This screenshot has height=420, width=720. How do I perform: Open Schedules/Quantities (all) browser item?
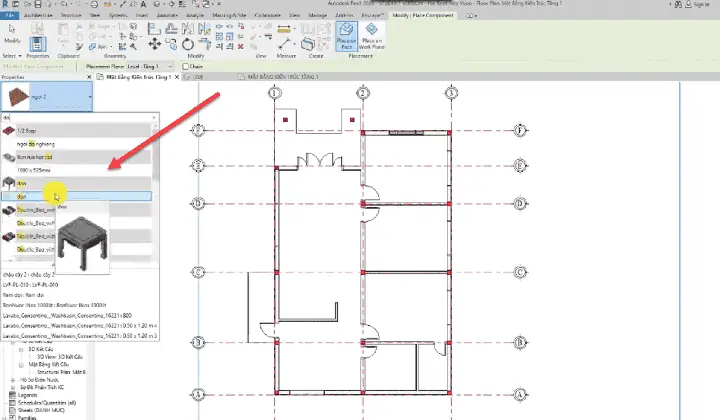[47, 403]
